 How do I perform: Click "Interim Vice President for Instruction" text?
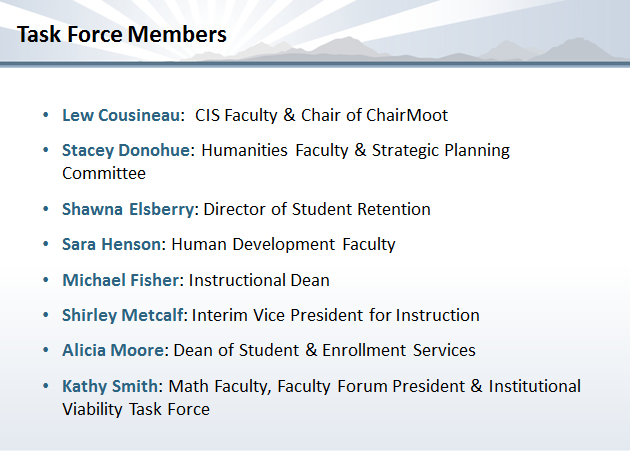pos(336,315)
